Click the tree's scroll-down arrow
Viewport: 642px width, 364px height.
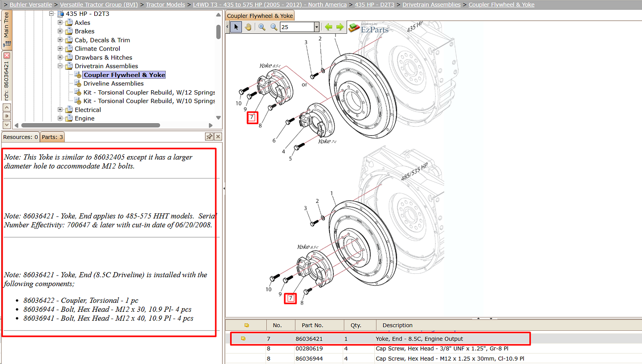pos(218,118)
